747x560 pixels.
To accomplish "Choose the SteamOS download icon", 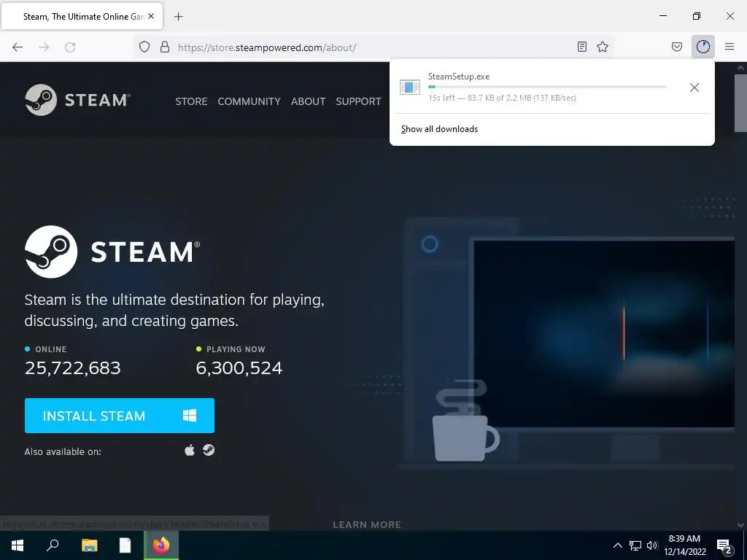I will (209, 450).
